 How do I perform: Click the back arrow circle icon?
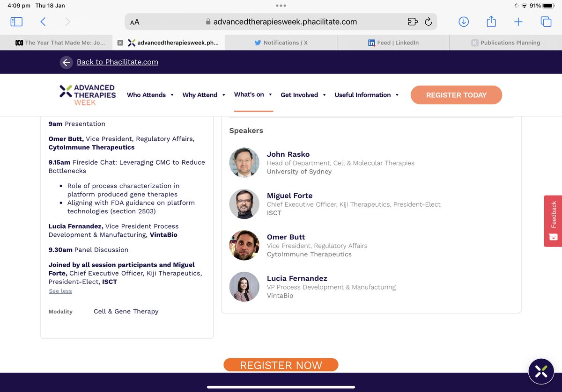(x=67, y=62)
